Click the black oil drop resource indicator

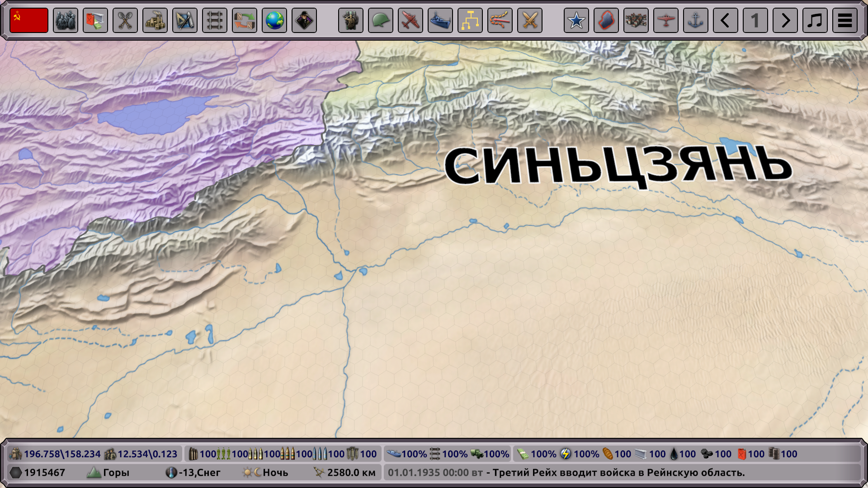[x=683, y=454]
